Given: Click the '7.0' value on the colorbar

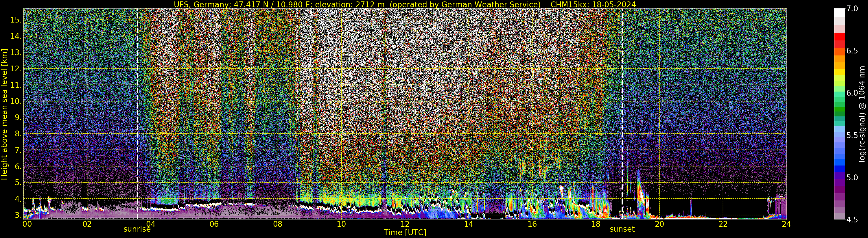Looking at the screenshot, I should tap(852, 8).
